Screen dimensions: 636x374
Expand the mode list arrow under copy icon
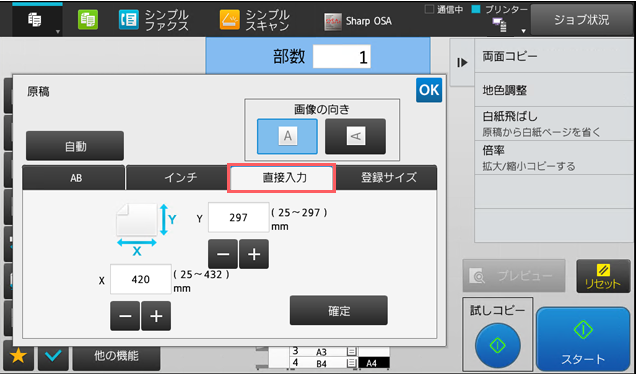[58, 32]
